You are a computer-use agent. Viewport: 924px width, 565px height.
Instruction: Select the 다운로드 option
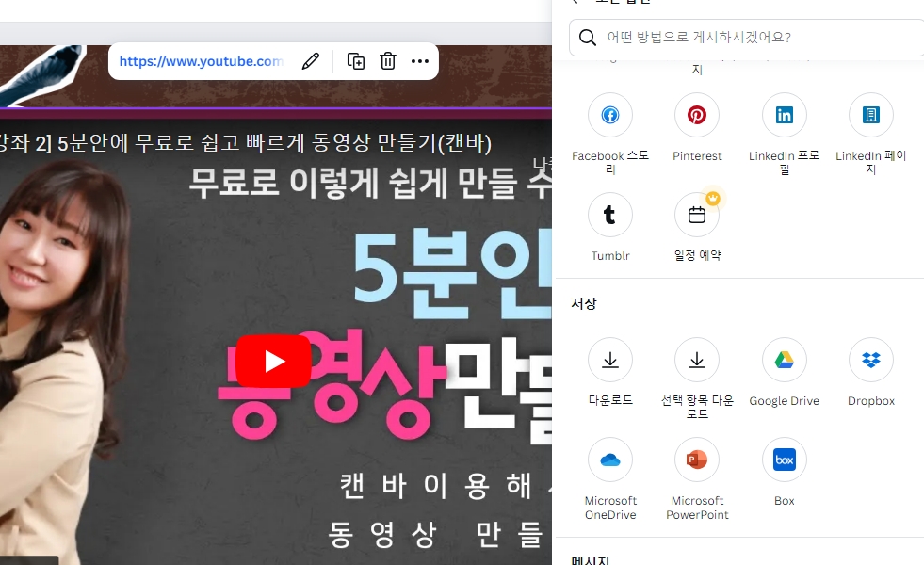point(609,359)
